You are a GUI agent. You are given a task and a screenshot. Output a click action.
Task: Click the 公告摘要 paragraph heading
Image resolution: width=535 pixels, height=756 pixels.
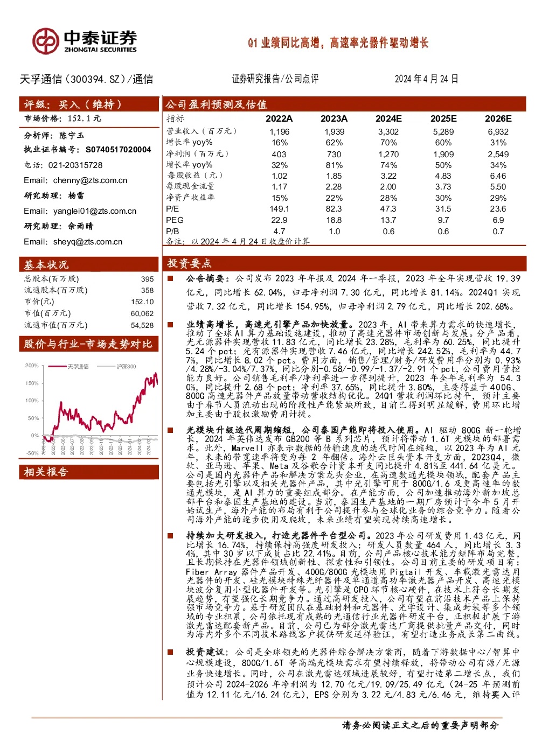[207, 278]
